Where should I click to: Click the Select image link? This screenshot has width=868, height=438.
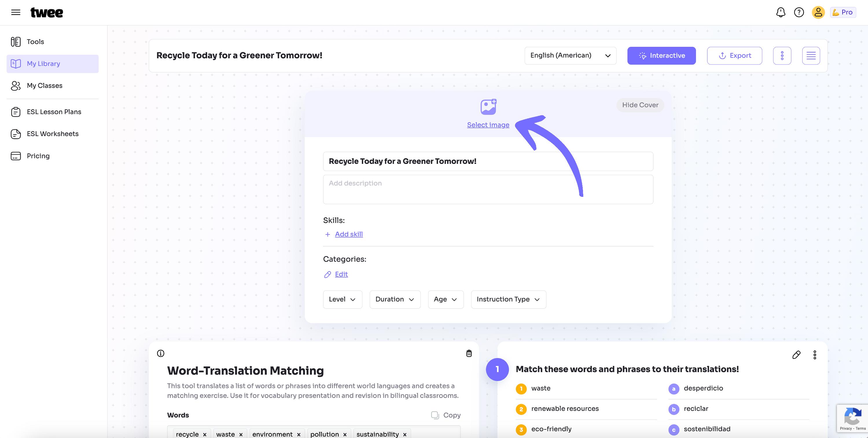tap(488, 125)
